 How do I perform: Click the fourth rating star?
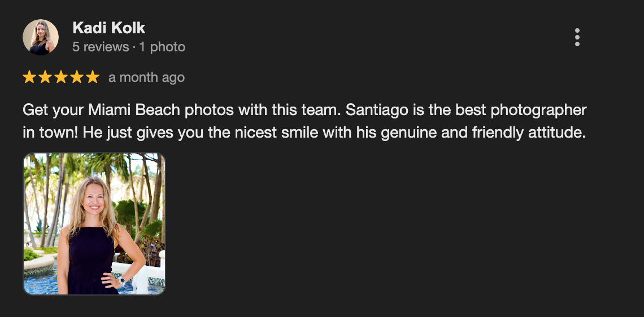(77, 77)
